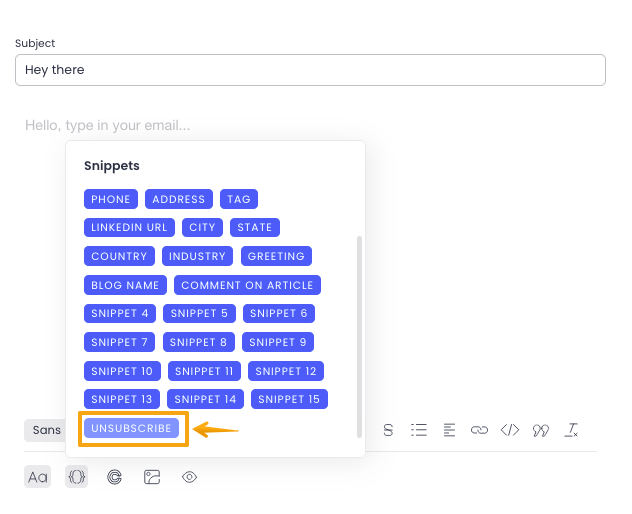The width and height of the screenshot is (632, 514).
Task: Preview the email with the eye icon
Action: coord(189,477)
